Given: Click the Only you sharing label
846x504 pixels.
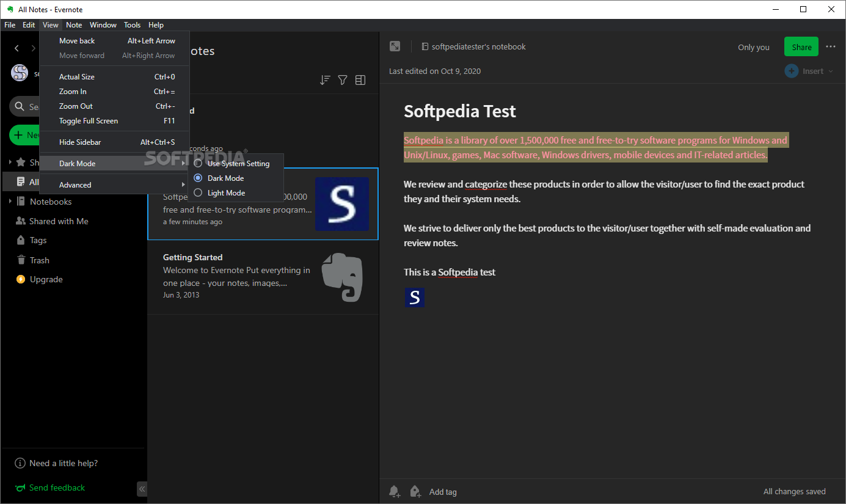Looking at the screenshot, I should 754,47.
